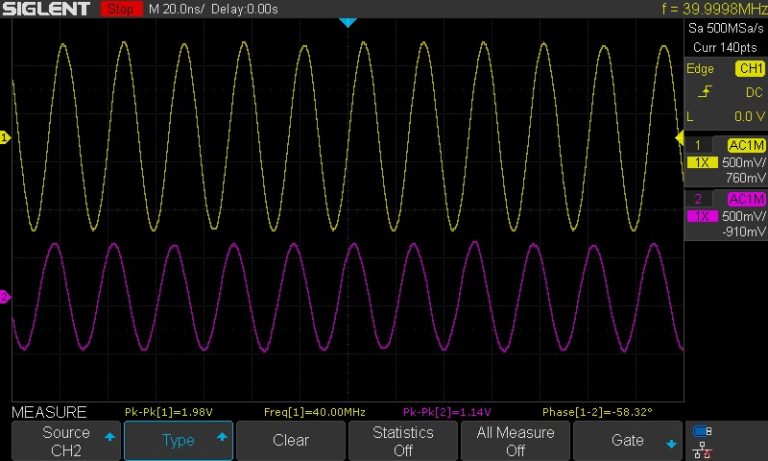768x461 pixels.
Task: Click the USB connection status icon
Action: pyautogui.click(x=702, y=431)
